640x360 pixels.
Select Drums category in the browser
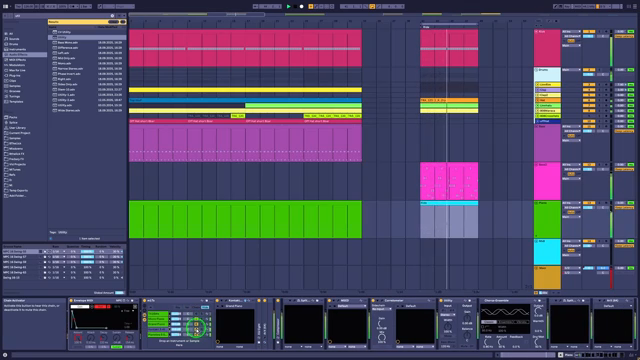pos(13,44)
